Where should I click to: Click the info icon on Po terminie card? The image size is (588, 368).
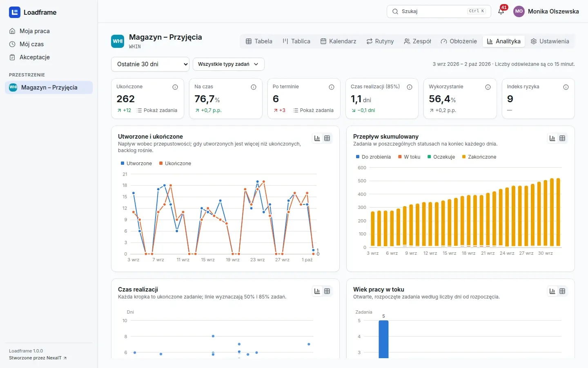click(332, 87)
